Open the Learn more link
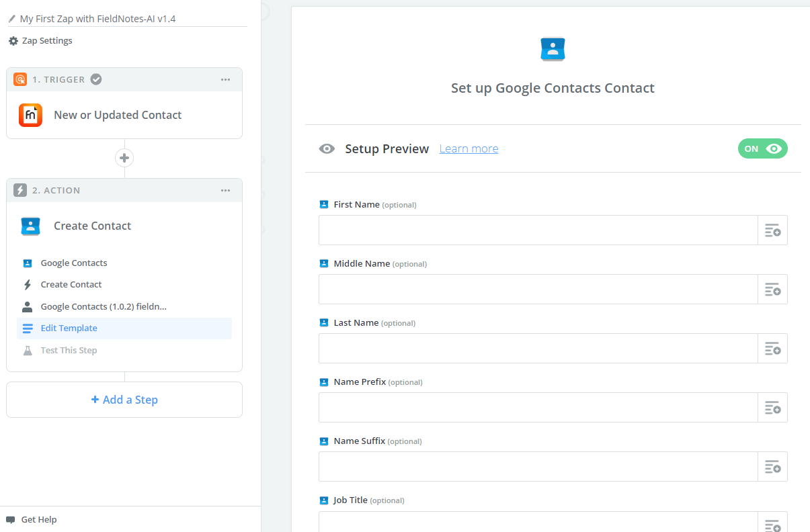Viewport: 810px width, 532px height. point(469,149)
